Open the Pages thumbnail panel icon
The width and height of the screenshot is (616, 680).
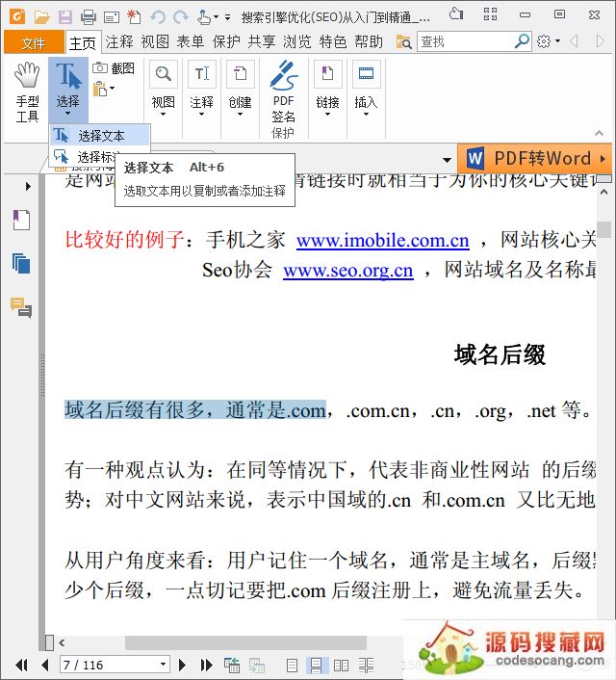click(21, 263)
